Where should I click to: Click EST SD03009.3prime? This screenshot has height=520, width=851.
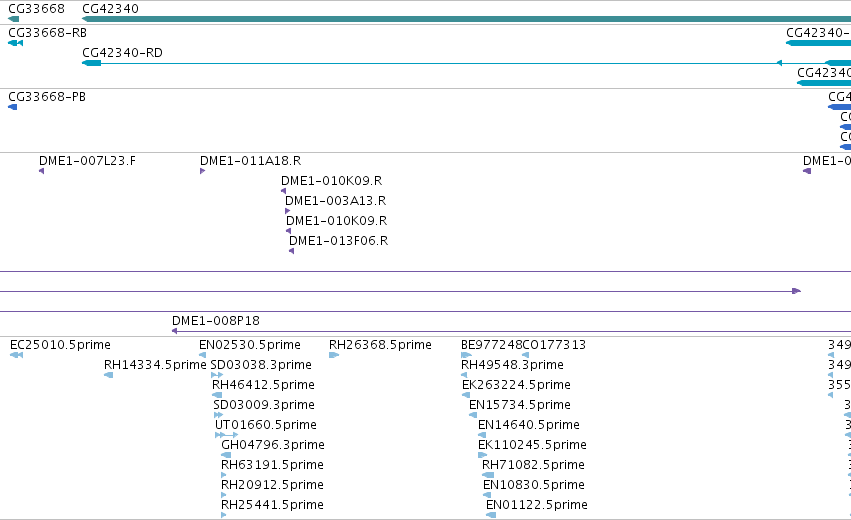click(264, 405)
